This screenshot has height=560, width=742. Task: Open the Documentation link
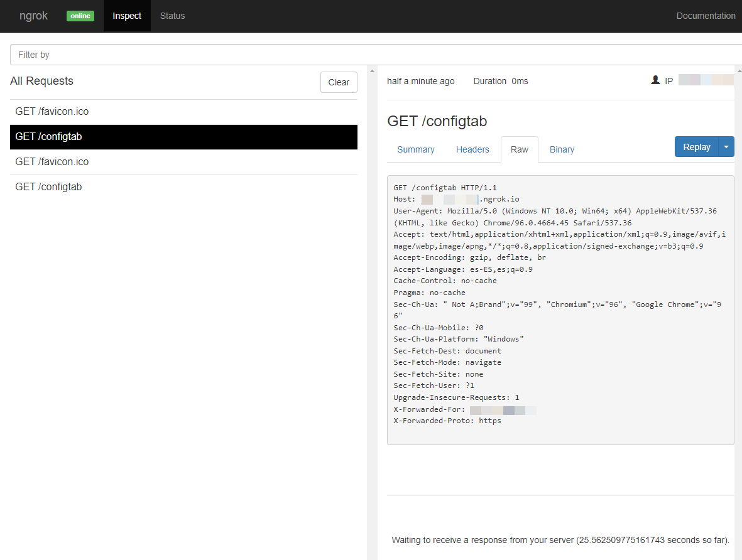tap(706, 16)
